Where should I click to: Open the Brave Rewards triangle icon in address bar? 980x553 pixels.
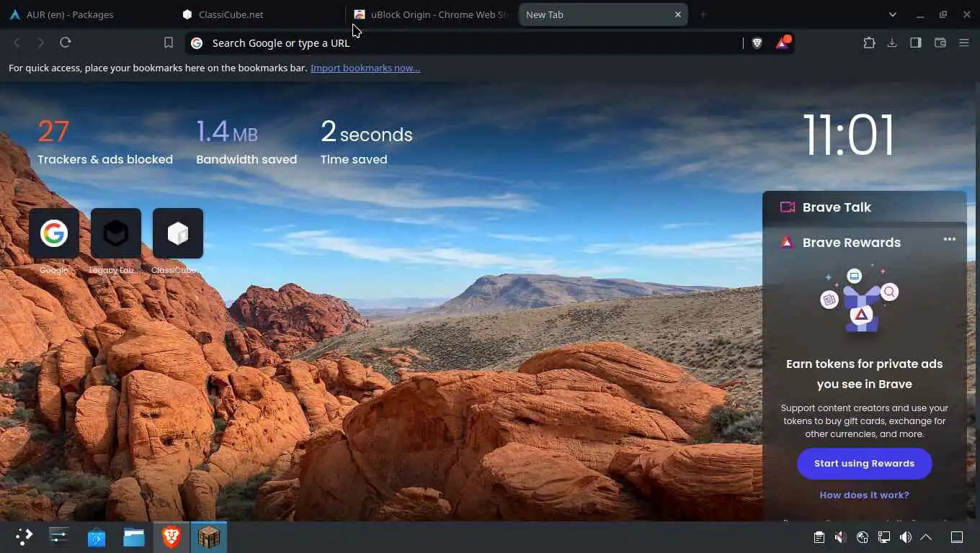pos(783,43)
